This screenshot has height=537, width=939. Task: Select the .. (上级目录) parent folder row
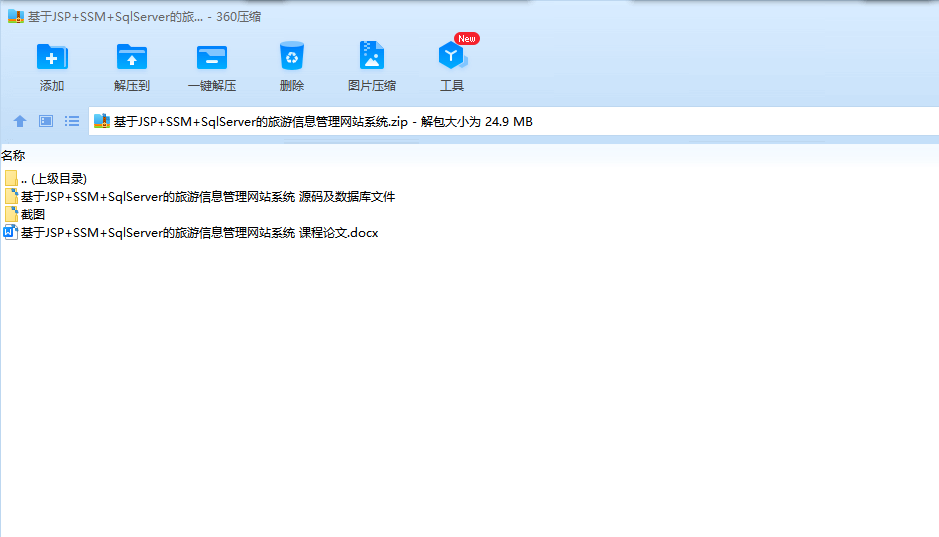[46, 178]
